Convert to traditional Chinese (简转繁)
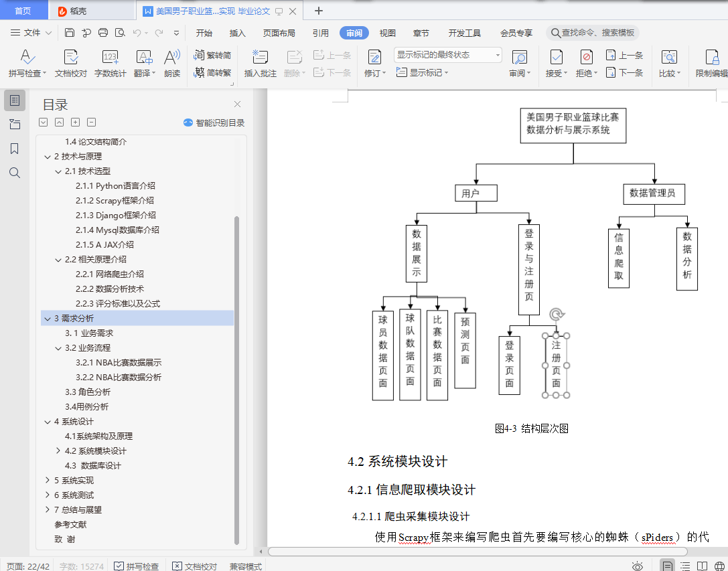The image size is (728, 571). point(213,72)
